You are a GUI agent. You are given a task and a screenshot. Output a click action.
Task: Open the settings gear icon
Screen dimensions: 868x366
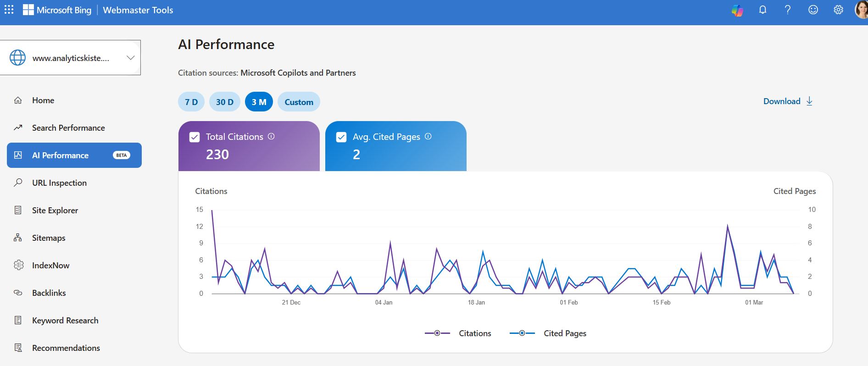point(838,10)
